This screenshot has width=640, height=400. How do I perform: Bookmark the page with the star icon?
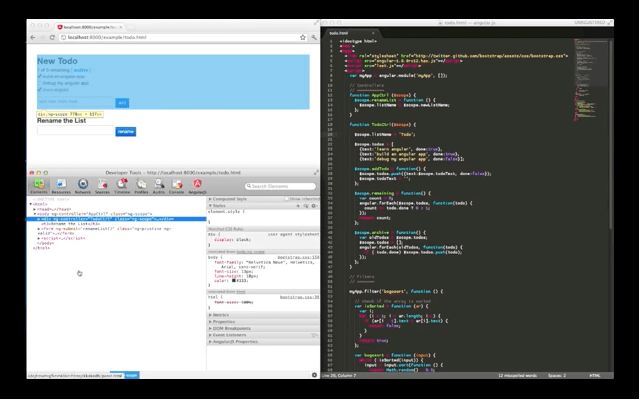point(303,37)
